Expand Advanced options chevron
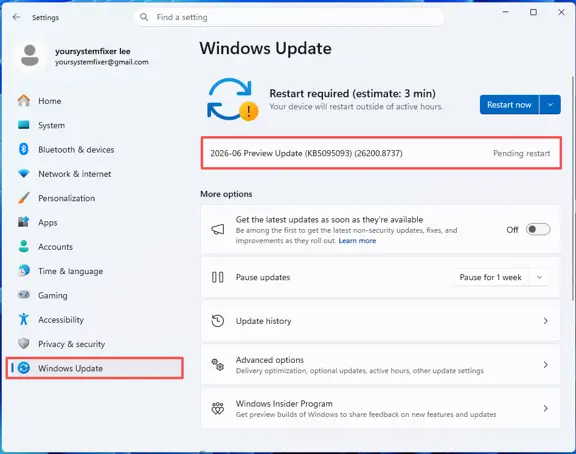The image size is (576, 454). point(546,365)
